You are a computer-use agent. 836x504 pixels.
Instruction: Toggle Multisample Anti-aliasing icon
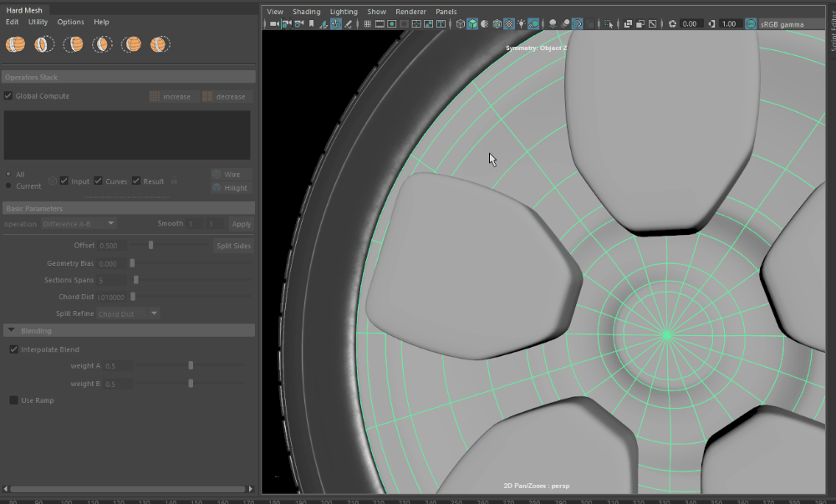[577, 24]
